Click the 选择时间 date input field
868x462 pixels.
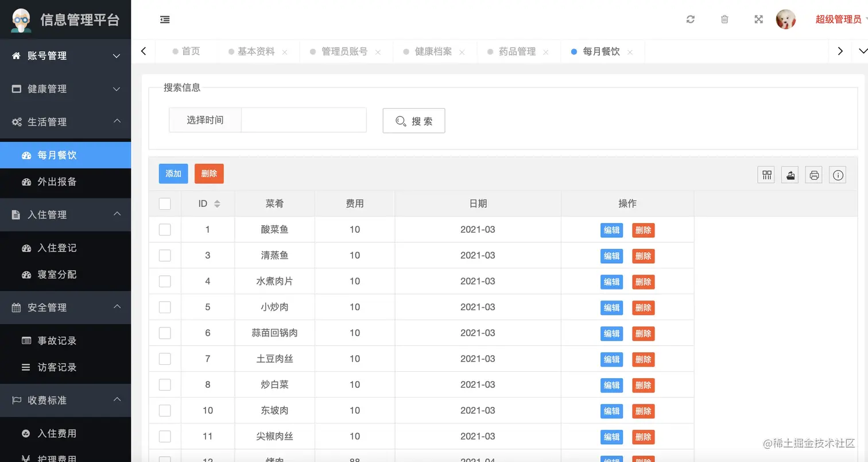(304, 120)
